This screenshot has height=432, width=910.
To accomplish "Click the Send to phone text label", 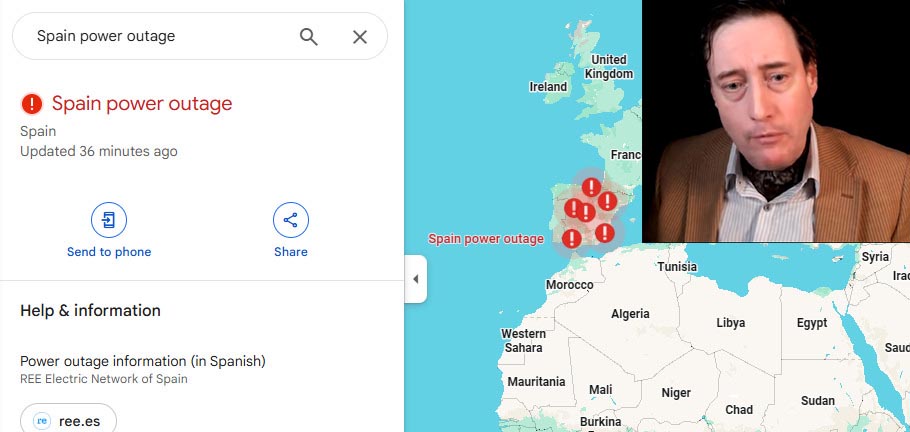I will pyautogui.click(x=109, y=252).
